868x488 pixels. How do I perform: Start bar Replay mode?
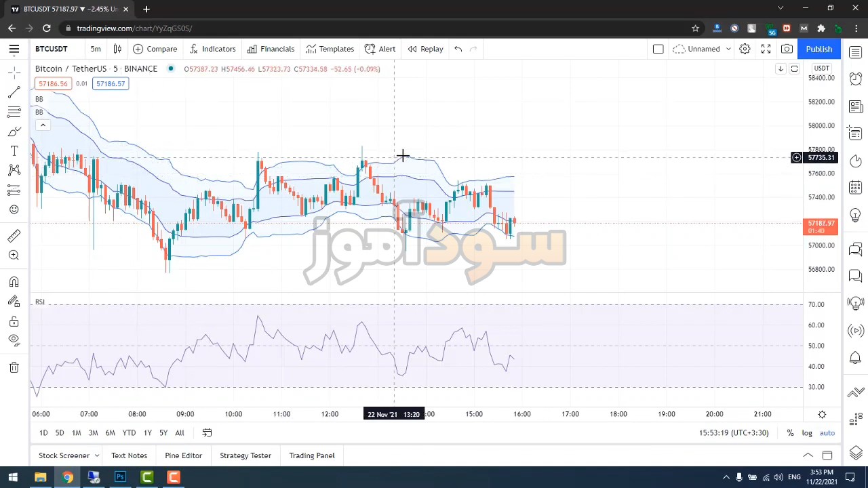click(425, 49)
